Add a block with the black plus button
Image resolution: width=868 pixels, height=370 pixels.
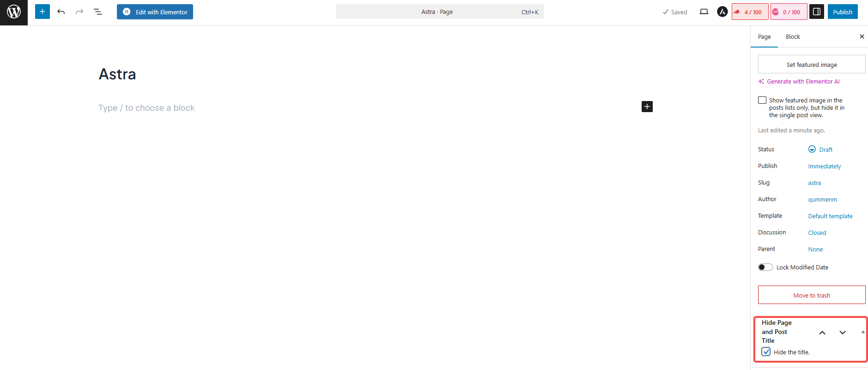click(x=647, y=107)
